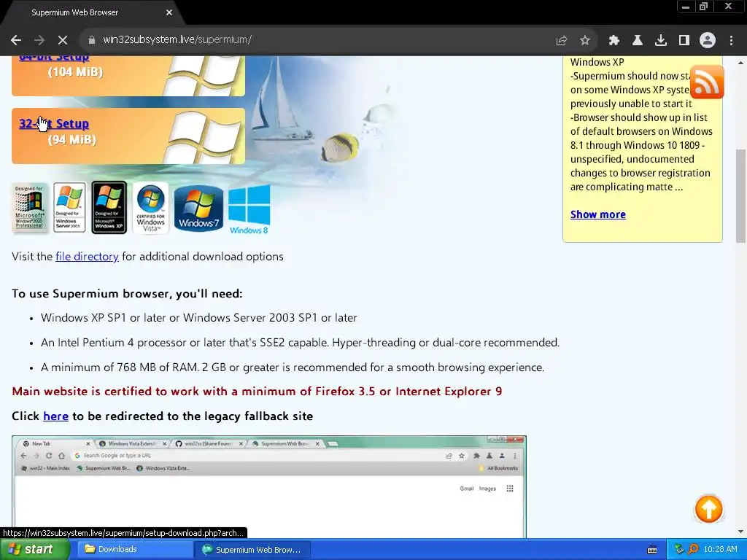The image size is (747, 560).
Task: Bookmark this page with the star icon
Action: coord(585,41)
